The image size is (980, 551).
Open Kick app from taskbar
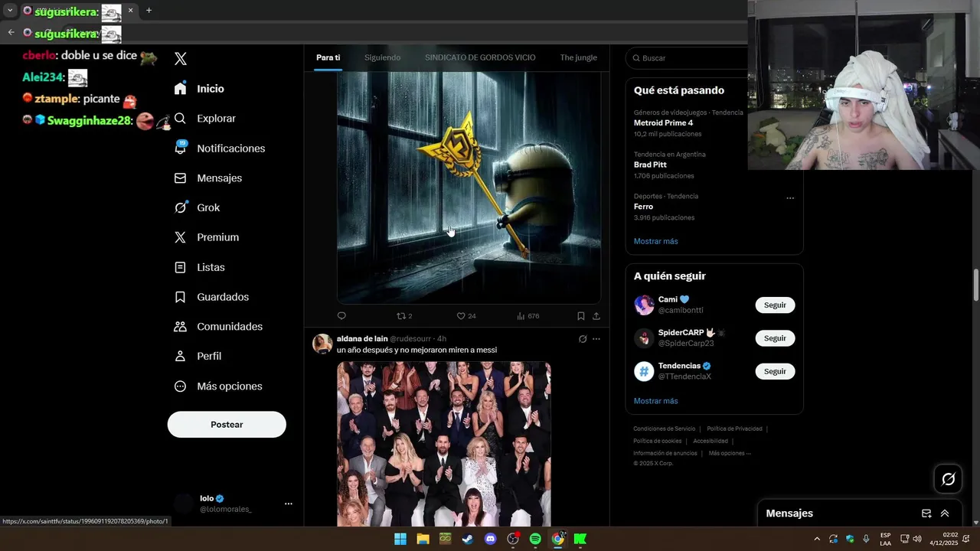pyautogui.click(x=580, y=539)
